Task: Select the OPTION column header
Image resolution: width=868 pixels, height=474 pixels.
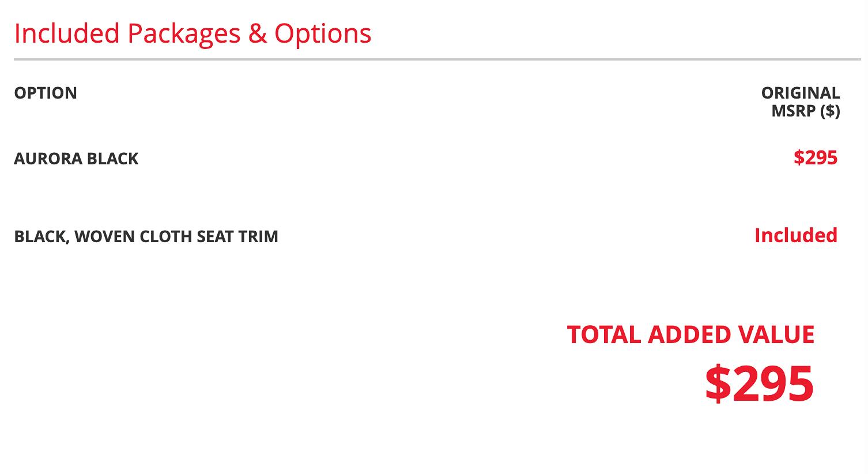Action: click(x=46, y=93)
